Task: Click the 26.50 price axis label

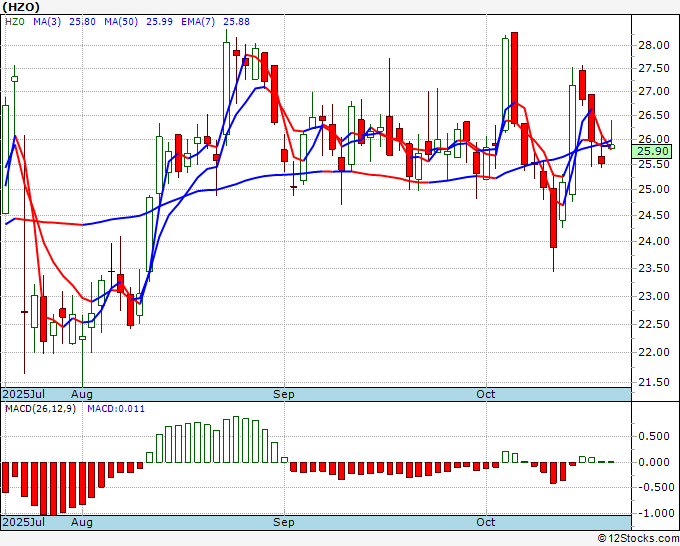Action: pos(654,115)
